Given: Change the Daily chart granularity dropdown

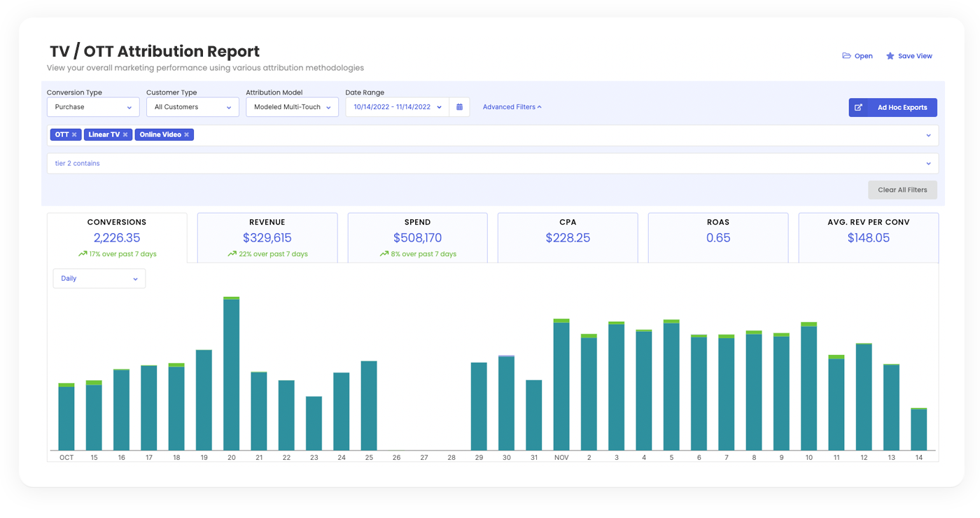Looking at the screenshot, I should tap(99, 278).
